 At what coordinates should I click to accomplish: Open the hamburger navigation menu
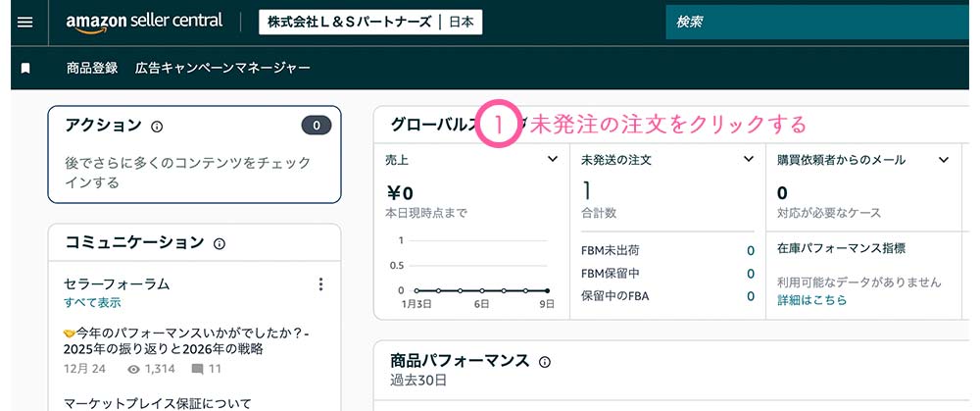(25, 22)
